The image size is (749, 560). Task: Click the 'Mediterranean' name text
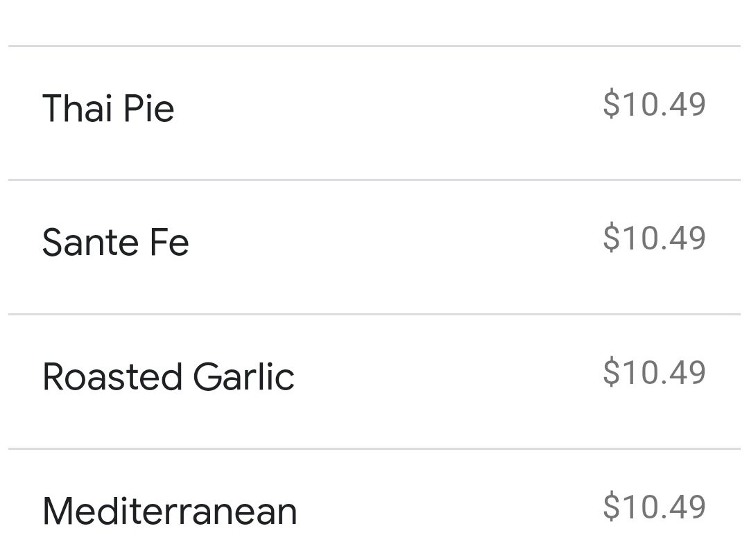coord(170,511)
